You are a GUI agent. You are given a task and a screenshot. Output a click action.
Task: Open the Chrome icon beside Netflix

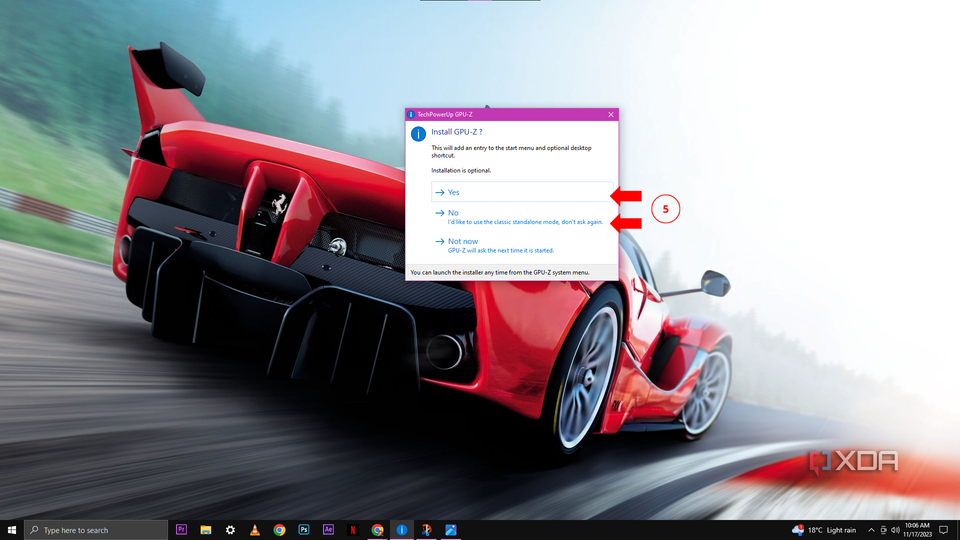tap(377, 530)
